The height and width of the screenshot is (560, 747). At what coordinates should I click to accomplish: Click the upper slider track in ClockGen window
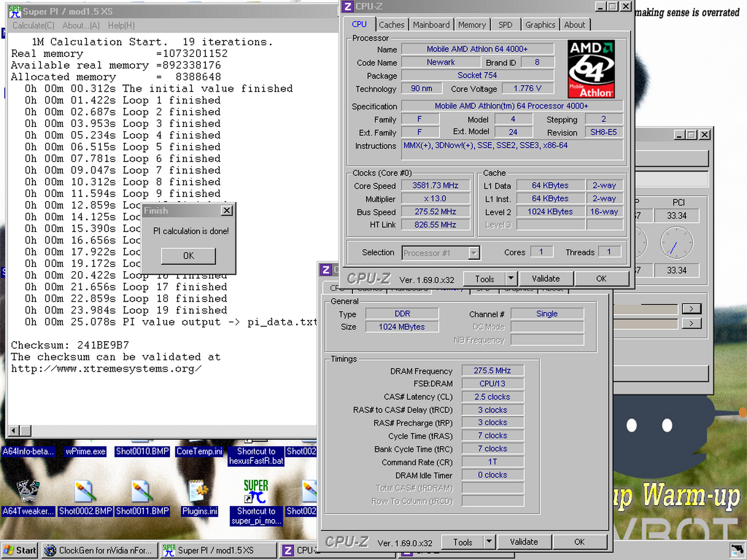[x=645, y=309]
